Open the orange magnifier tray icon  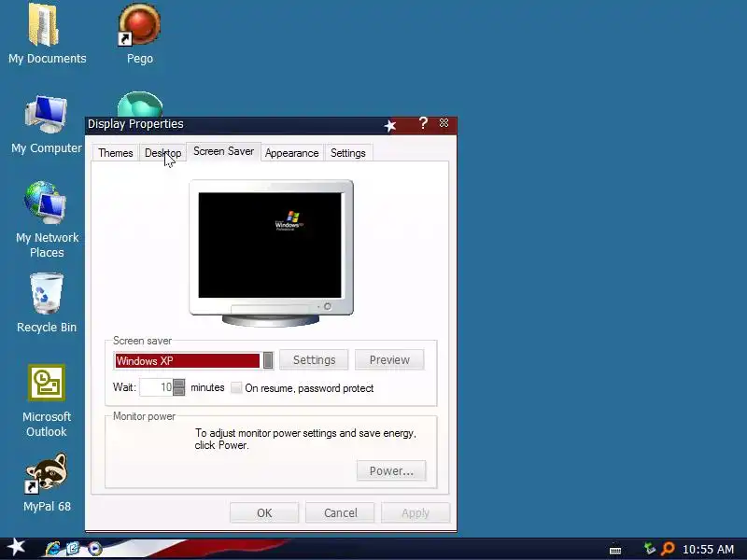(668, 549)
